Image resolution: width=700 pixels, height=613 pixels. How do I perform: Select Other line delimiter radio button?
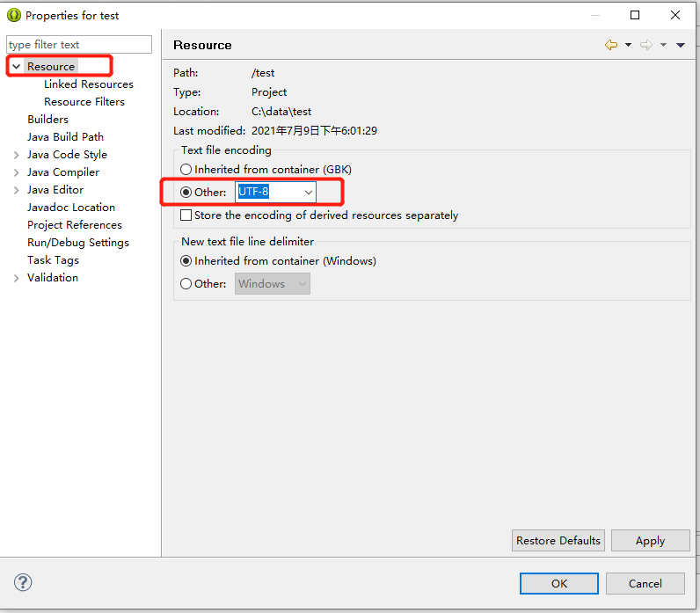tap(186, 283)
